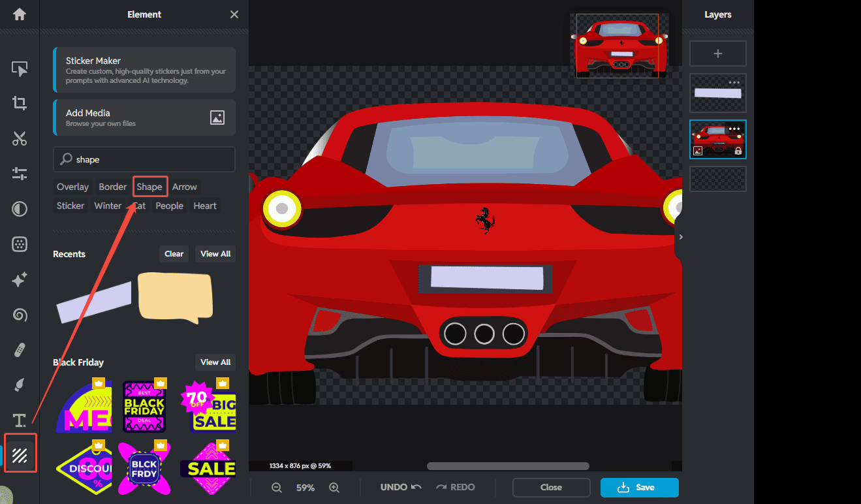
Task: Open options menu of the car layer
Action: pos(734,129)
